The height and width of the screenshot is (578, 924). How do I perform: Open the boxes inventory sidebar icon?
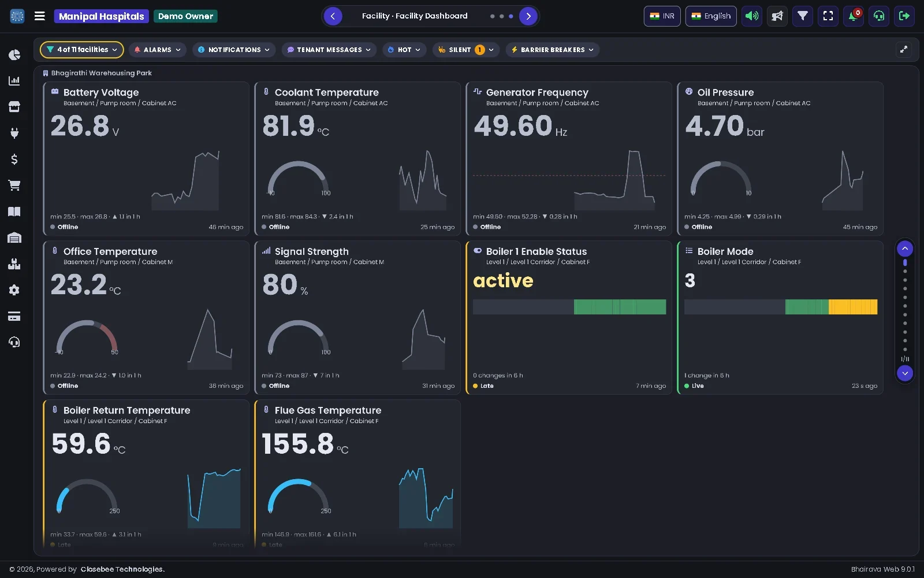point(14,264)
